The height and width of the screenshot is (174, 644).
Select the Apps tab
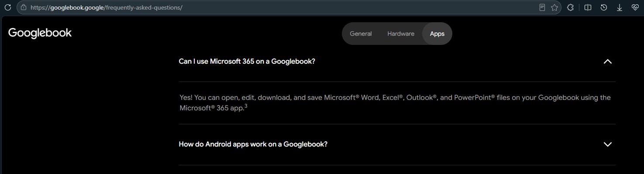coord(437,34)
